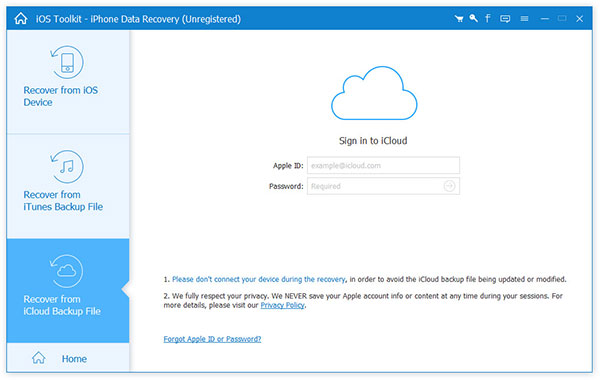The image size is (600, 380).
Task: Open the Facebook icon in title bar
Action: coord(488,18)
